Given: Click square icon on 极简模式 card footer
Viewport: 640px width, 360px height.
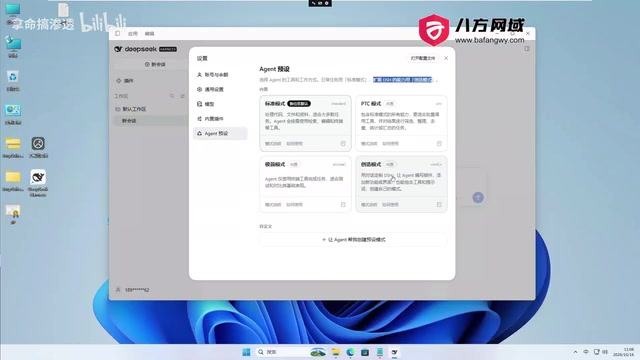Looking at the screenshot, I should (x=343, y=204).
